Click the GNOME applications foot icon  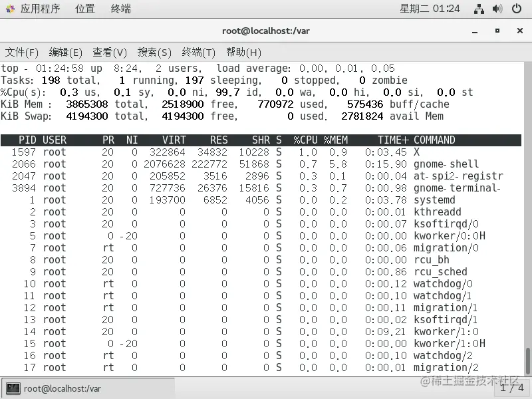pyautogui.click(x=10, y=9)
